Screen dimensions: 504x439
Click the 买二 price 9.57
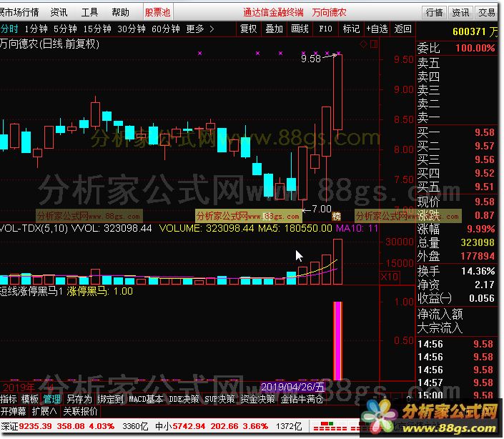click(485, 147)
